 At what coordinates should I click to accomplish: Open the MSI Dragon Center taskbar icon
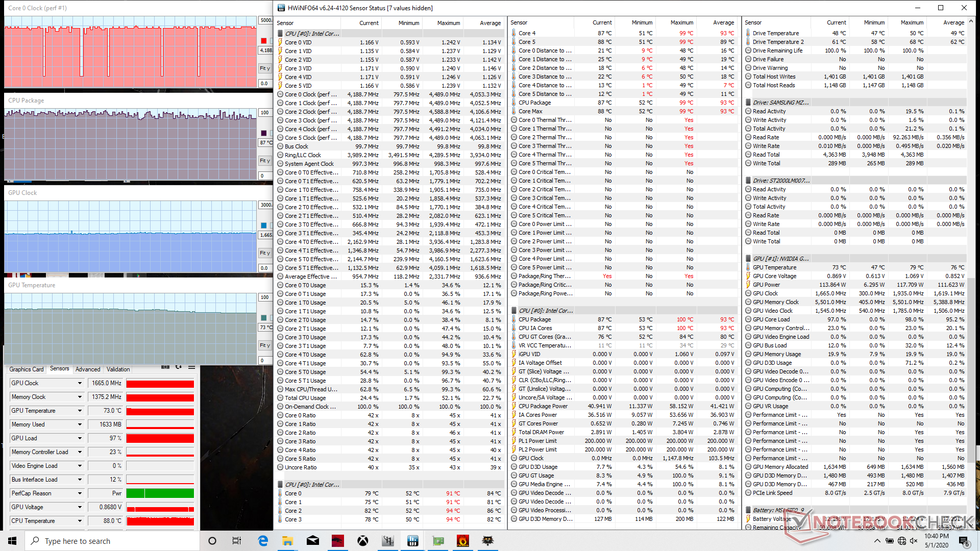[338, 541]
